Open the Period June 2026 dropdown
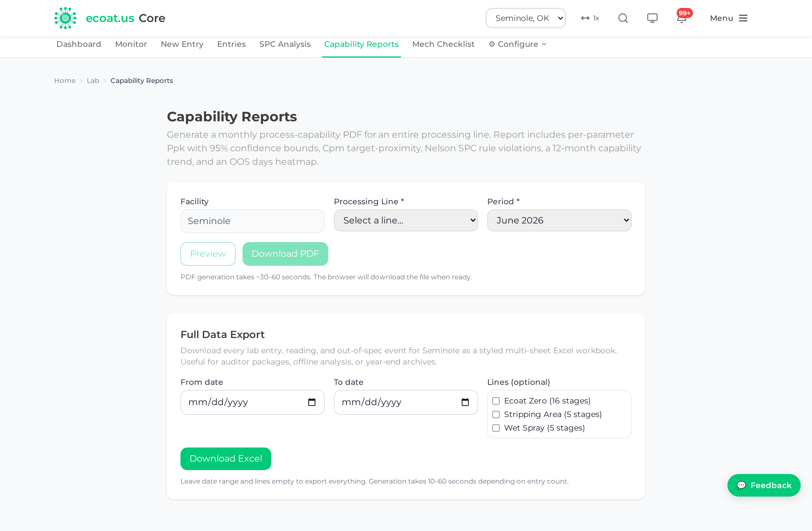This screenshot has height=531, width=812. coord(559,220)
